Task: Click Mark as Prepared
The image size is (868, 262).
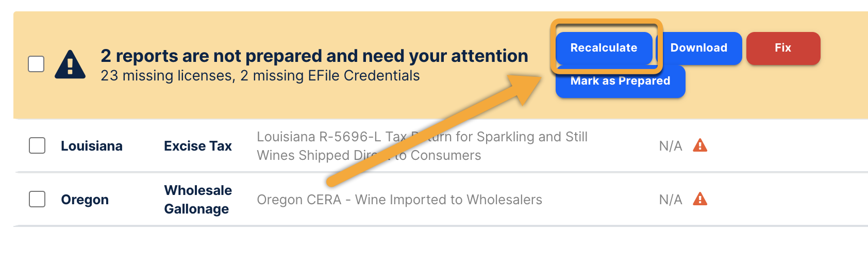Action: 620,83
